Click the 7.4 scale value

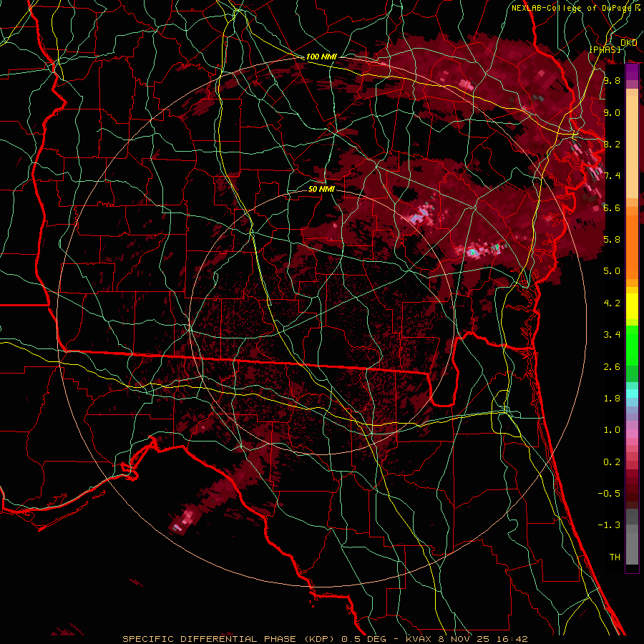point(612,176)
